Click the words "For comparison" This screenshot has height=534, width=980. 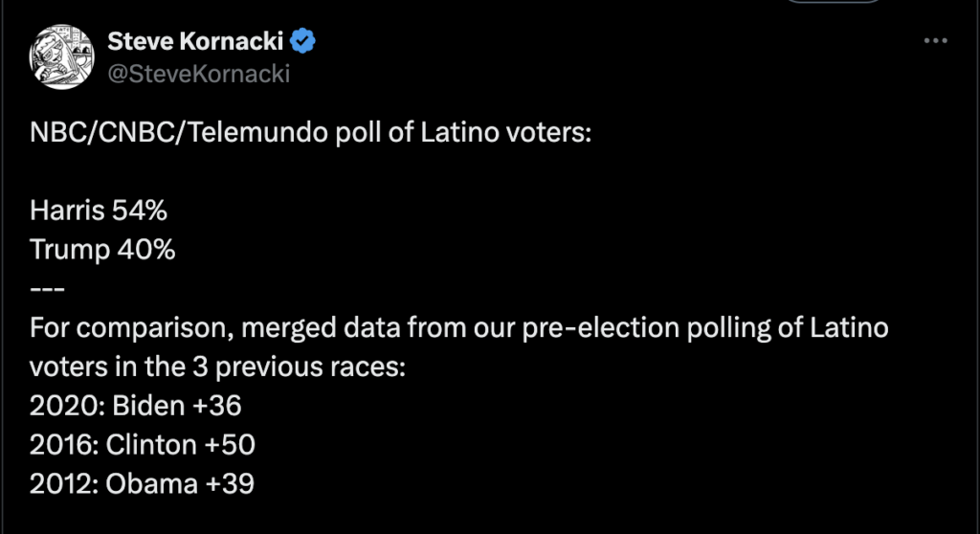pyautogui.click(x=122, y=328)
